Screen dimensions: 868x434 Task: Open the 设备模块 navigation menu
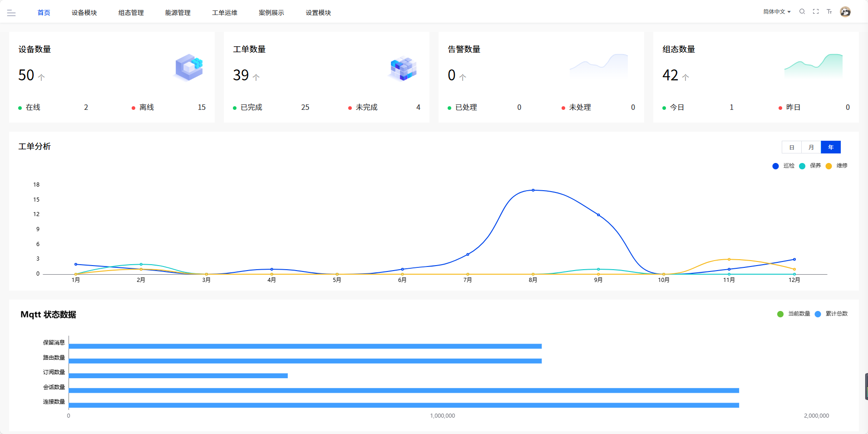click(84, 13)
